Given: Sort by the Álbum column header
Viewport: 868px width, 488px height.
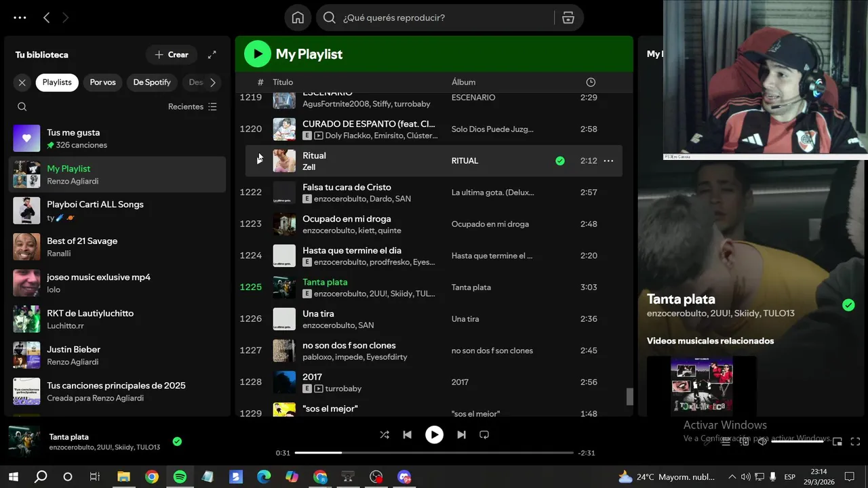Looking at the screenshot, I should (x=463, y=82).
